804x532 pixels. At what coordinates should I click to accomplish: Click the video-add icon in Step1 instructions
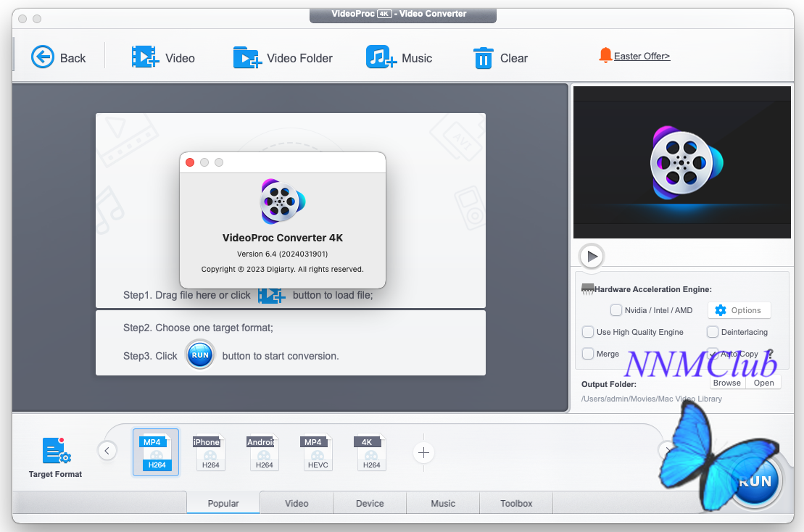(271, 295)
